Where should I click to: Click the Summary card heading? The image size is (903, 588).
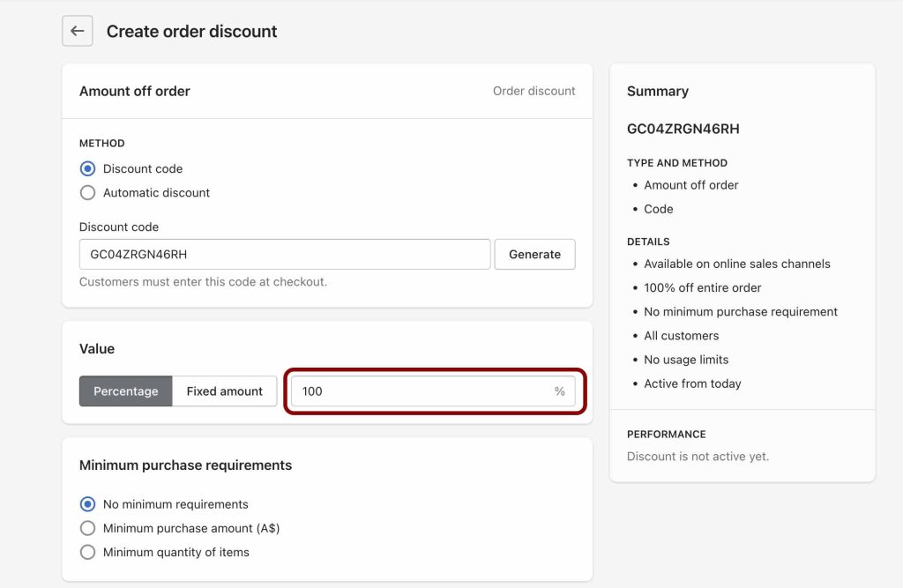click(x=657, y=91)
